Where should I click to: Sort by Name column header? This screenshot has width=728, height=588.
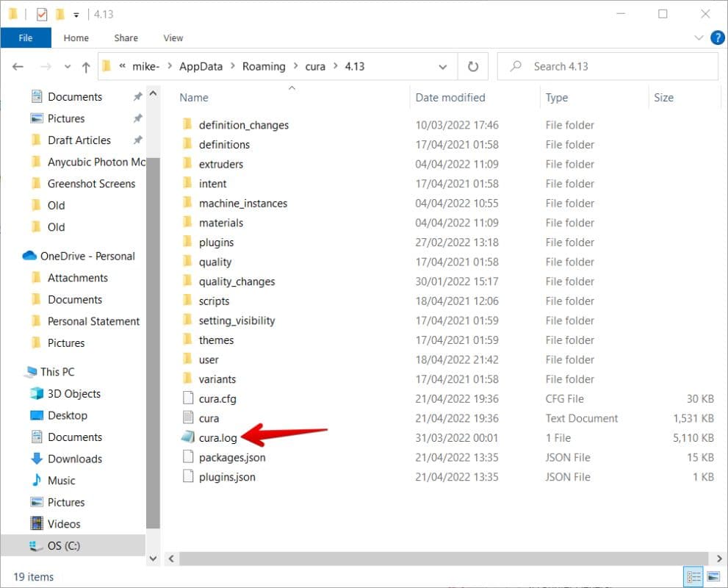tap(194, 98)
